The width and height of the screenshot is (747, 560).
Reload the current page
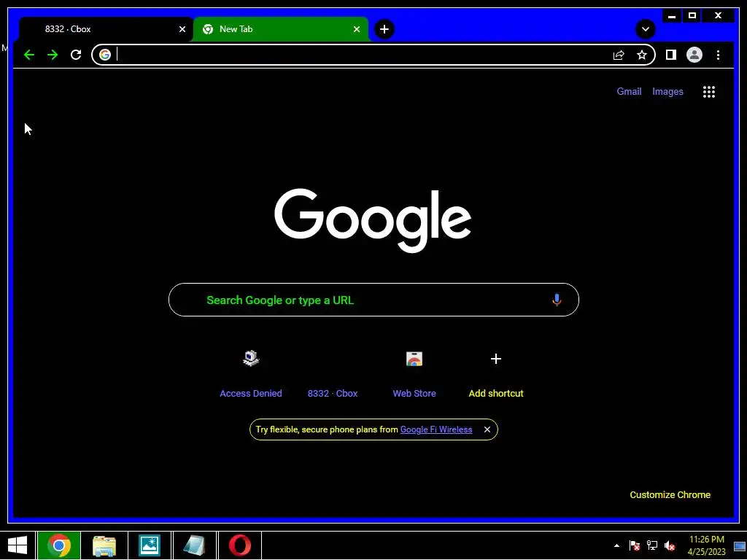pos(76,55)
